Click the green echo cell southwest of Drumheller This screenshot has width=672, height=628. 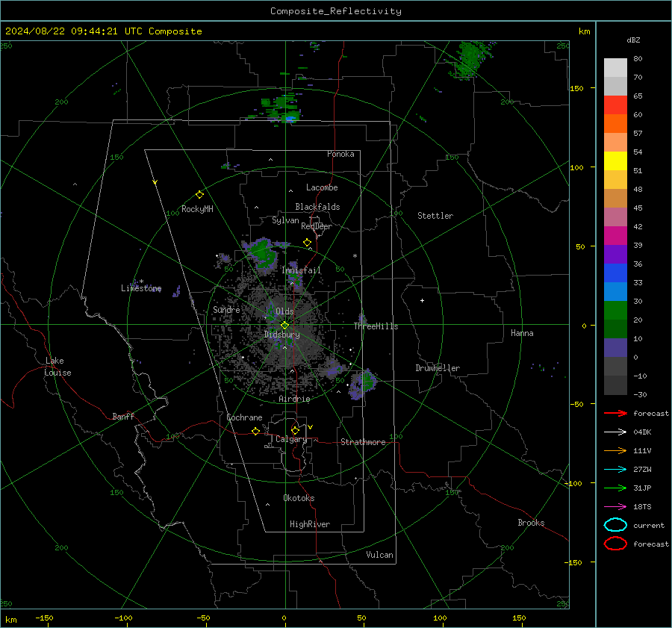366,381
